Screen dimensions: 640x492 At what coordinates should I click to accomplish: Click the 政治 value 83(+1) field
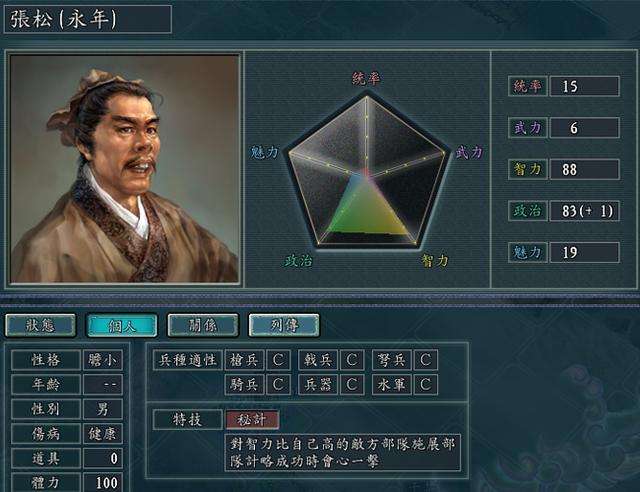pos(584,211)
